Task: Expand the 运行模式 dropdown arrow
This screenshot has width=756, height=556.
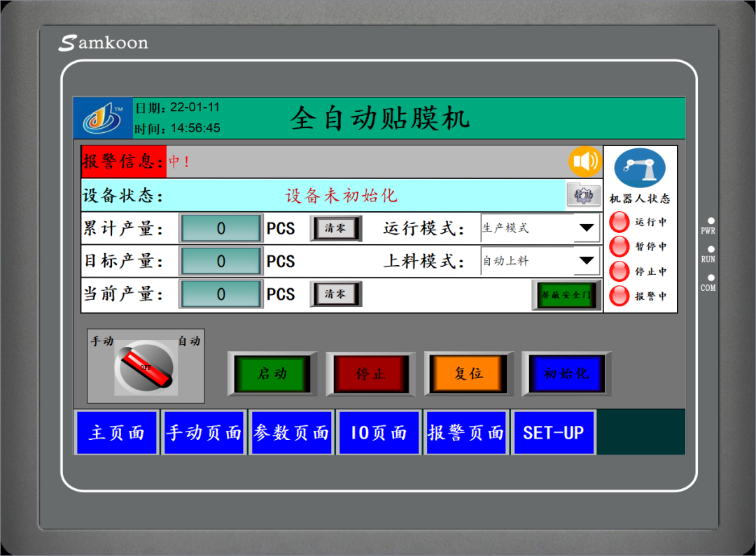Action: pos(586,228)
